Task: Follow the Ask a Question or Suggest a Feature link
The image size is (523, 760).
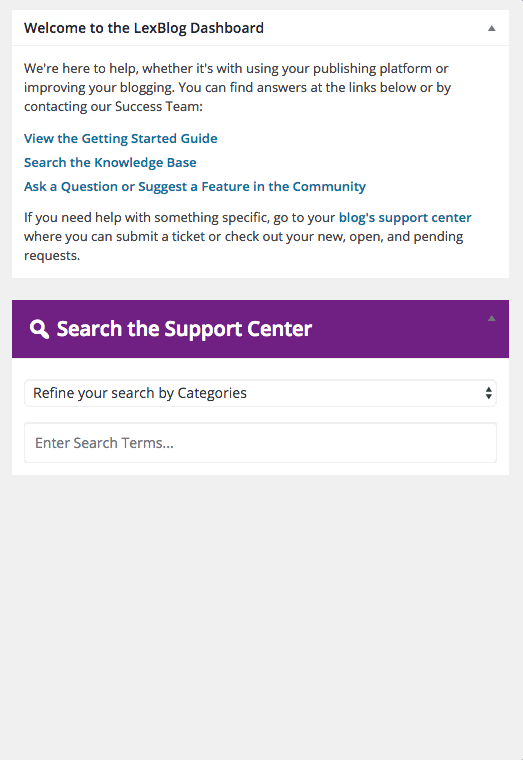Action: [195, 187]
